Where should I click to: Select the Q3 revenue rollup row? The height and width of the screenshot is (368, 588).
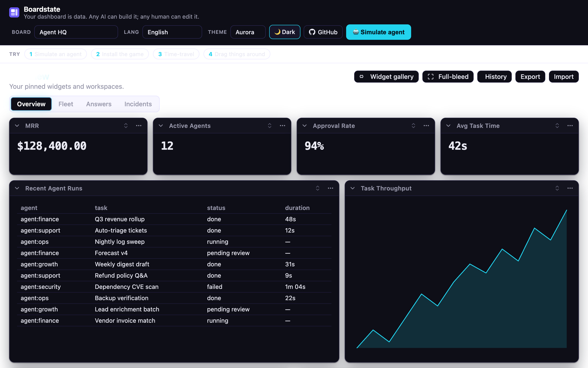[x=174, y=219]
